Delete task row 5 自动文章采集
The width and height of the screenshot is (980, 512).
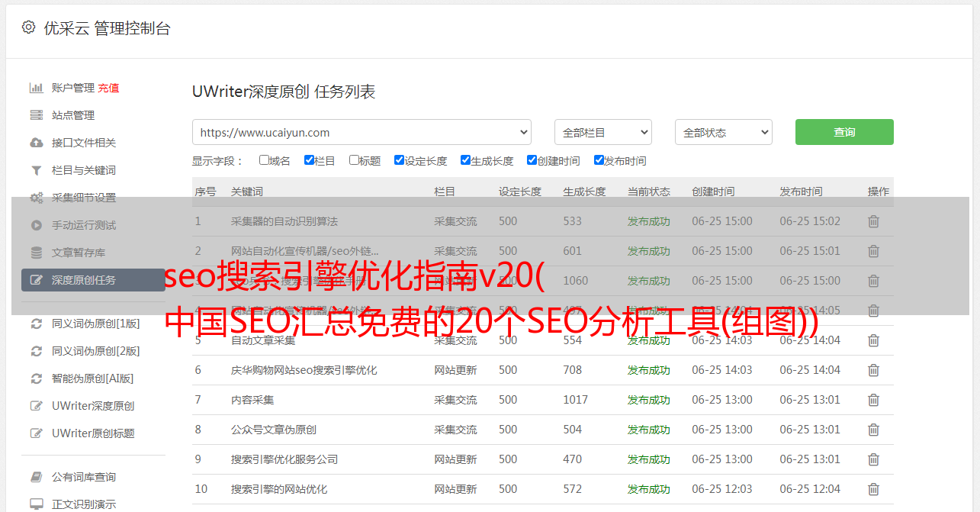874,340
